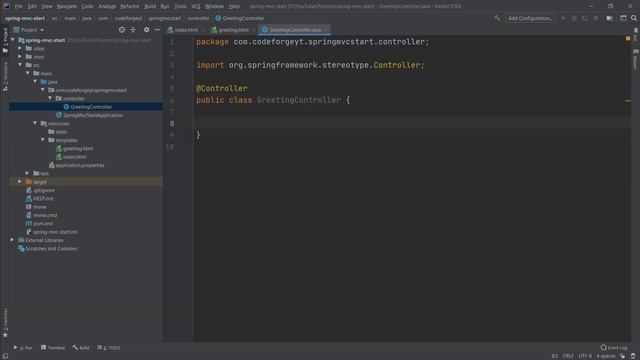
Task: Open the Run tool window
Action: pos(23,348)
